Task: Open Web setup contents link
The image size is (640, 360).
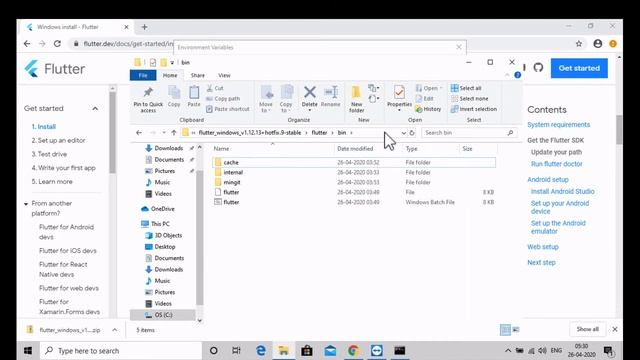Action: coord(543,247)
